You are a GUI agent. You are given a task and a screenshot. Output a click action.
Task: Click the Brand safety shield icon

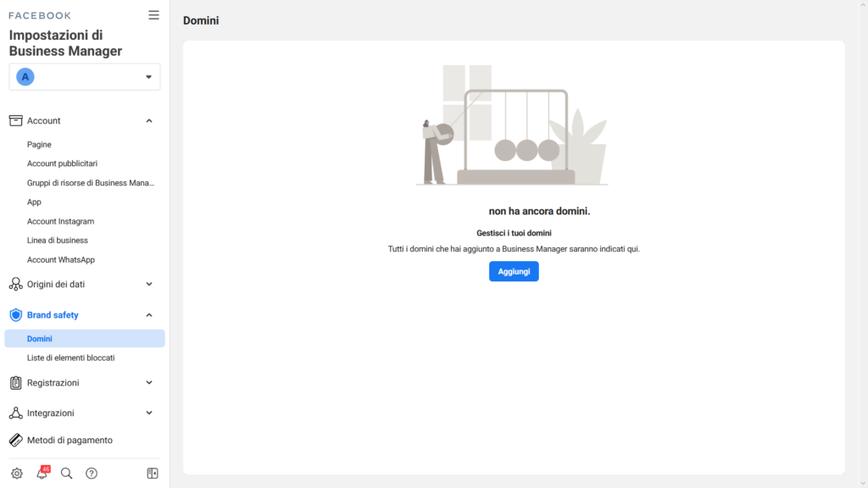click(x=15, y=315)
